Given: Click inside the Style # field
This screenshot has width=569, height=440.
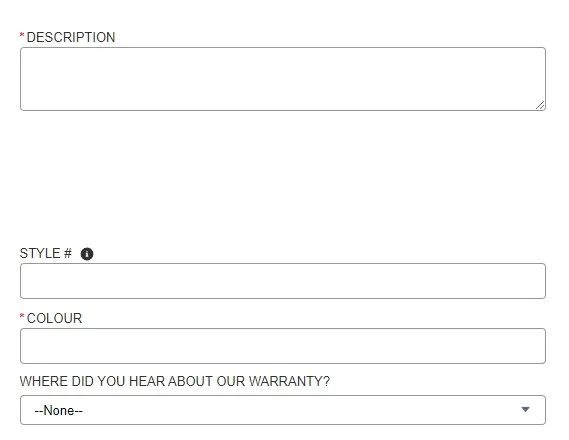Looking at the screenshot, I should tap(283, 281).
